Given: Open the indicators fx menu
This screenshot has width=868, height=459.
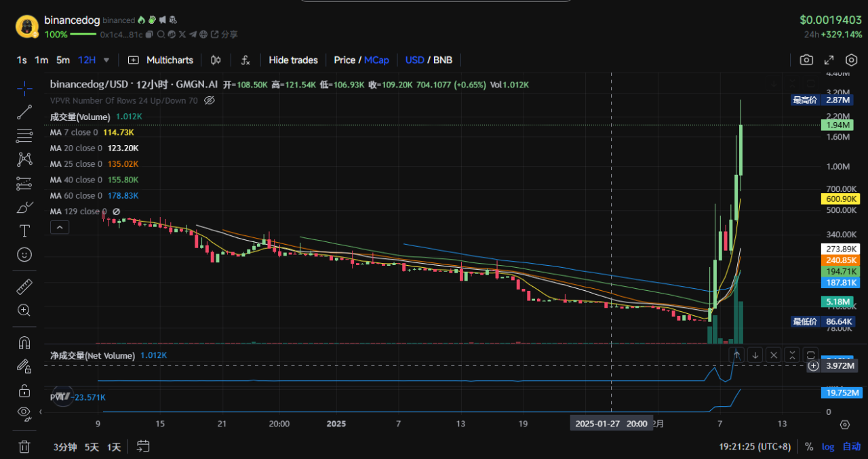Looking at the screenshot, I should click(x=245, y=60).
